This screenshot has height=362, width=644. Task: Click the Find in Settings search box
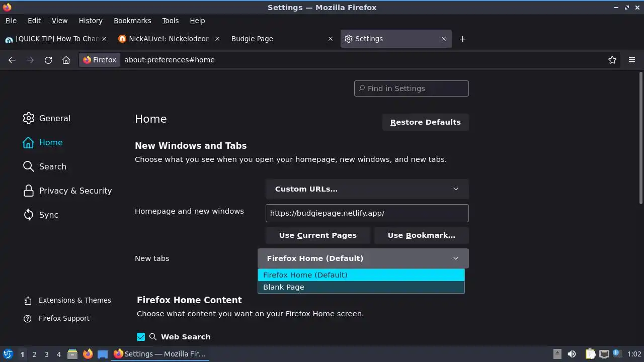point(412,88)
